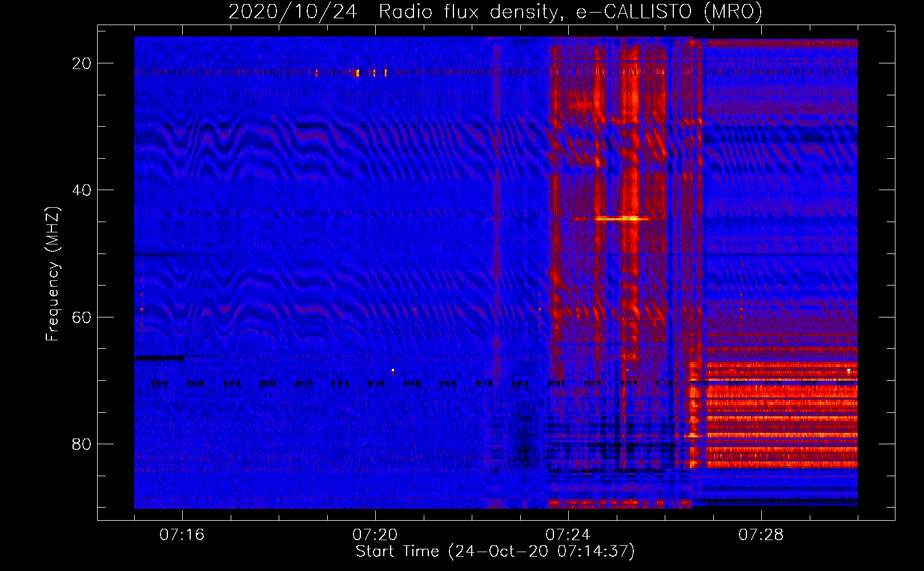Screen dimensions: 924x571
Task: Click the '20' frequency tick label
Action: click(82, 63)
